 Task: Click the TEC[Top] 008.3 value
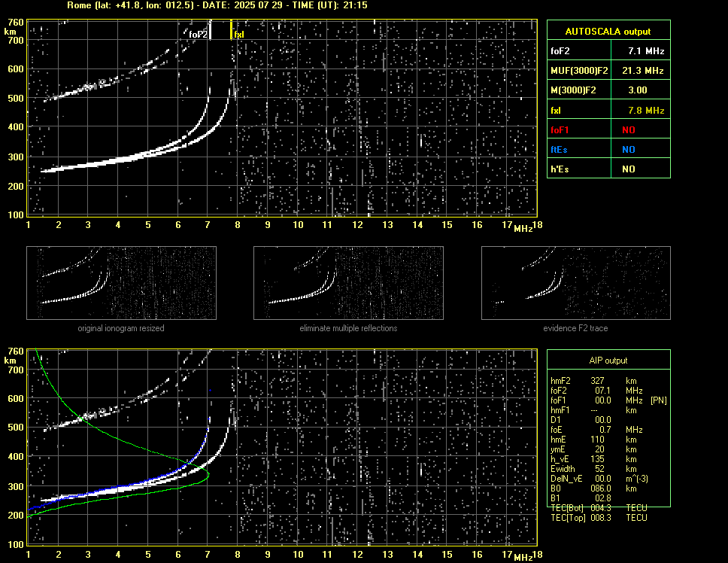pos(600,518)
